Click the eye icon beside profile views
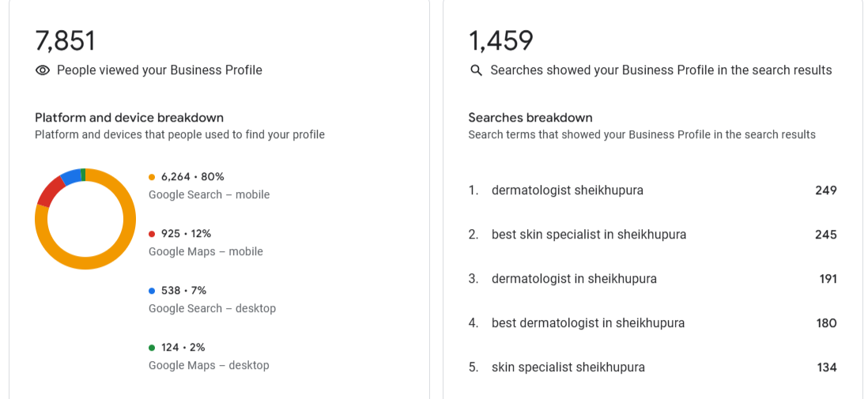Viewport: 868px width, 399px height. click(x=43, y=70)
